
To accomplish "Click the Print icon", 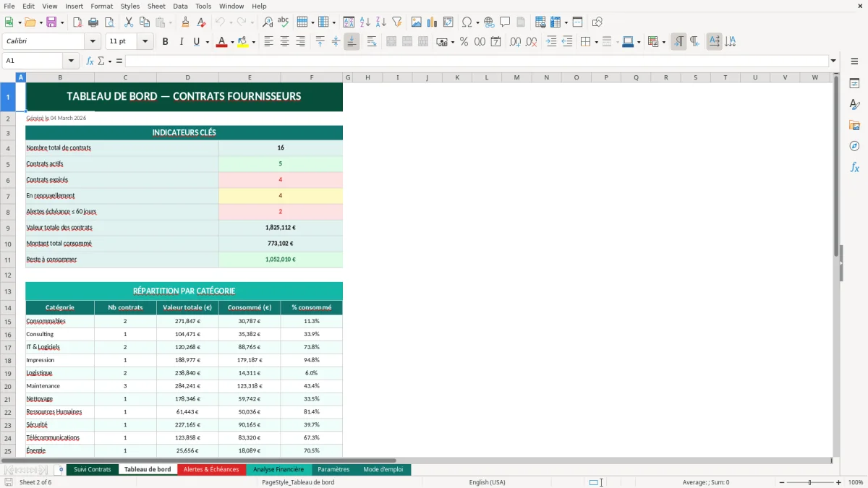I will click(93, 22).
